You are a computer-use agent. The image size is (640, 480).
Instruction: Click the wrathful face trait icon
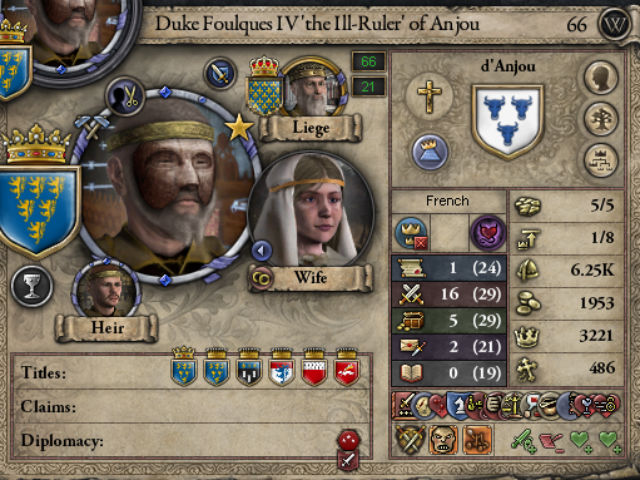click(443, 440)
